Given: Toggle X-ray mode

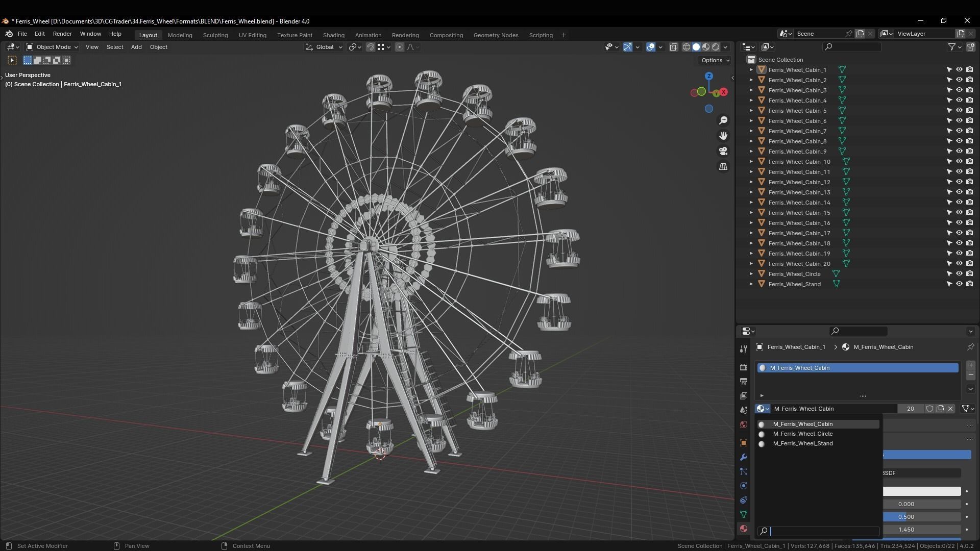Looking at the screenshot, I should point(673,47).
